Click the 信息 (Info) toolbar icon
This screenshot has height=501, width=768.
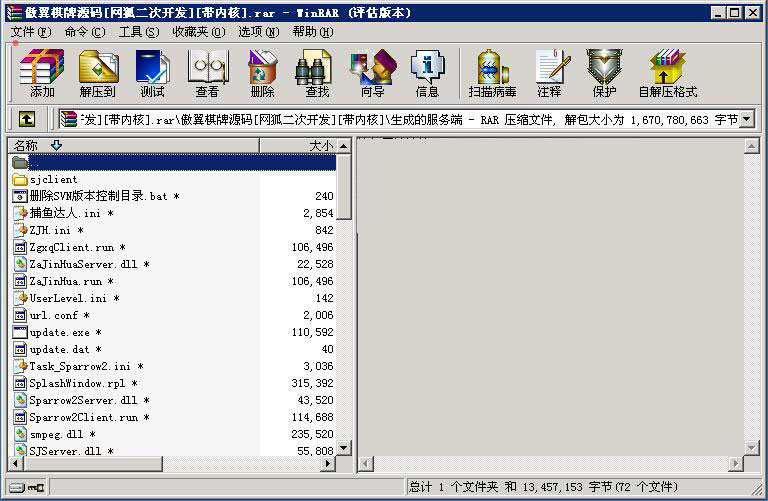pos(427,74)
